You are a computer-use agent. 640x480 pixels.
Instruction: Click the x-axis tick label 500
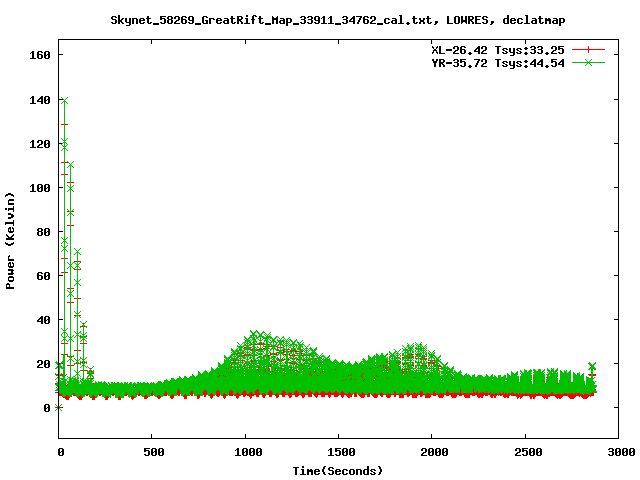153,452
